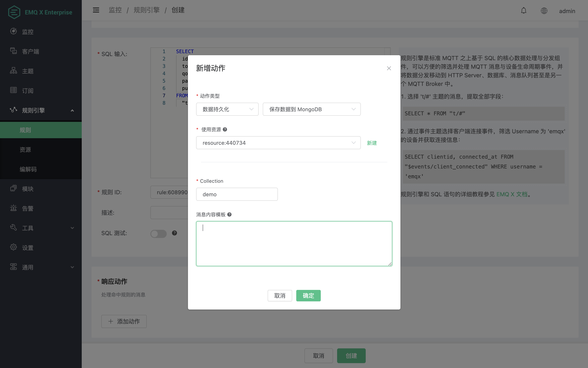This screenshot has width=588, height=368.
Task: Open the 数据持久化 action type dropdown
Action: [x=227, y=109]
